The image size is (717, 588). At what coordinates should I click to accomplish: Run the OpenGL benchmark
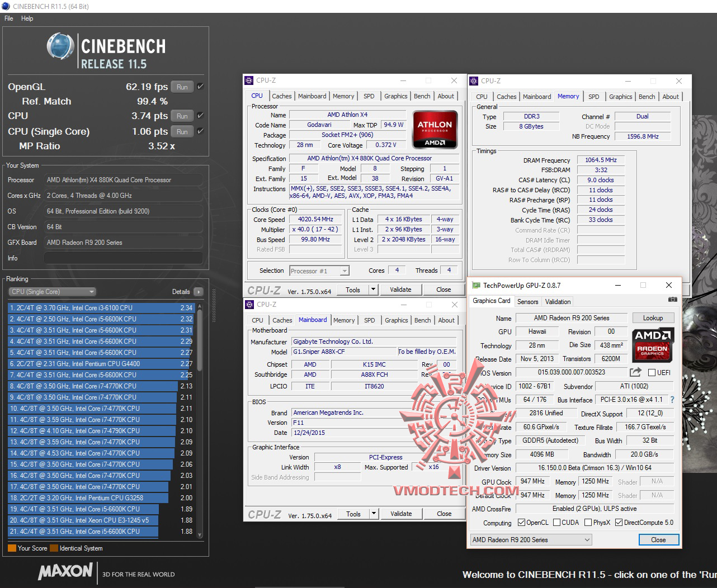tap(182, 87)
